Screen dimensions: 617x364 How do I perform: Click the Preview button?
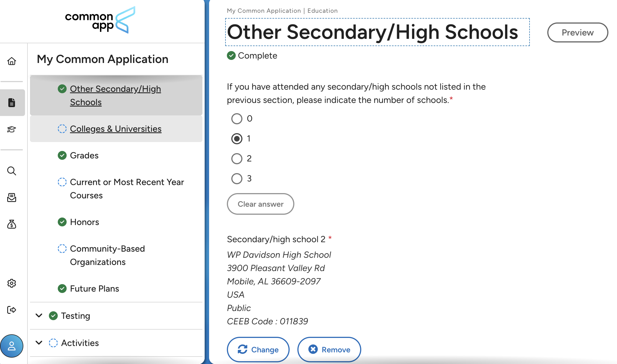click(x=577, y=32)
